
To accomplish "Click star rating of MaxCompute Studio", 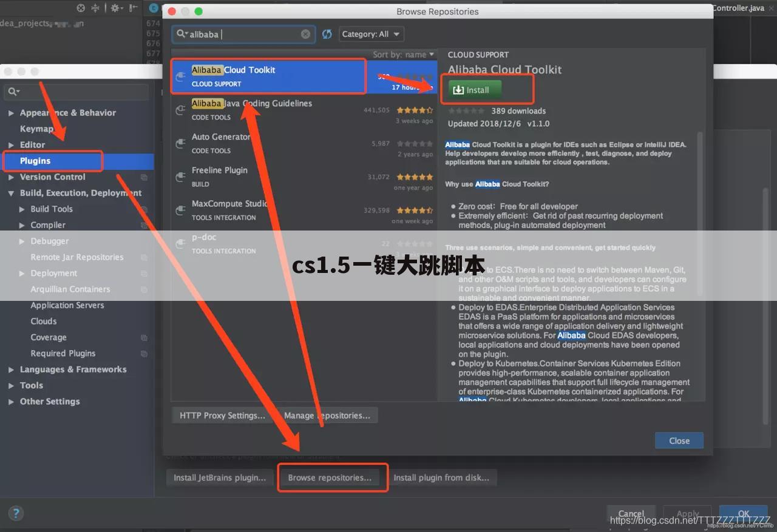I will pos(415,210).
